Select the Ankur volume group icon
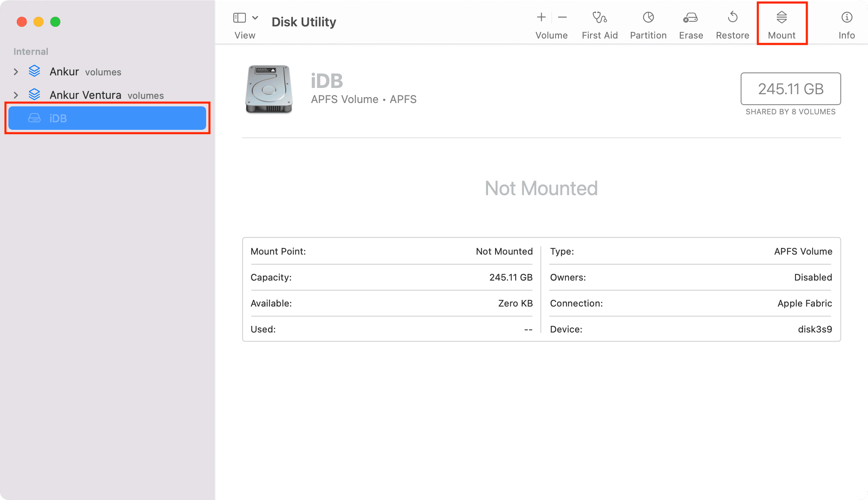Screen dimensions: 868x500 [34, 71]
